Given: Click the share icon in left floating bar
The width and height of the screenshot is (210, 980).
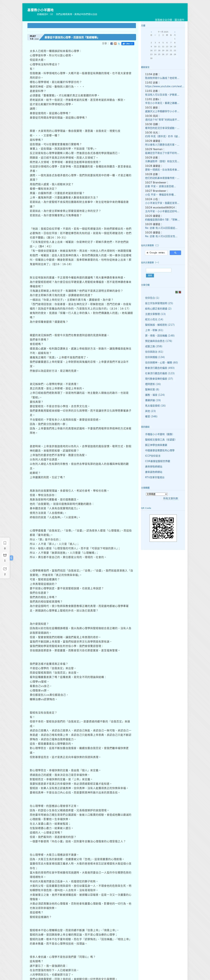Looking at the screenshot, I should click(5, 569).
